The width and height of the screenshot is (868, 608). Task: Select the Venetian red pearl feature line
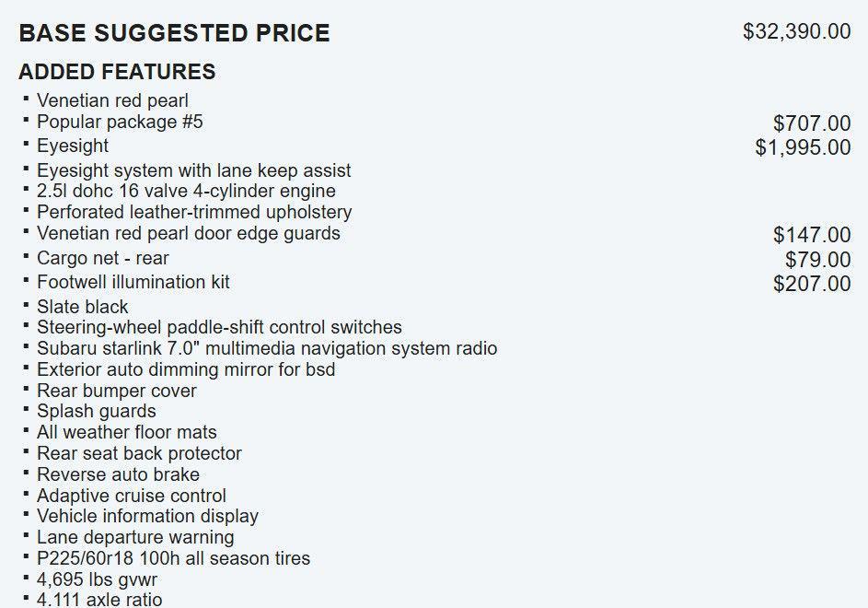(112, 100)
